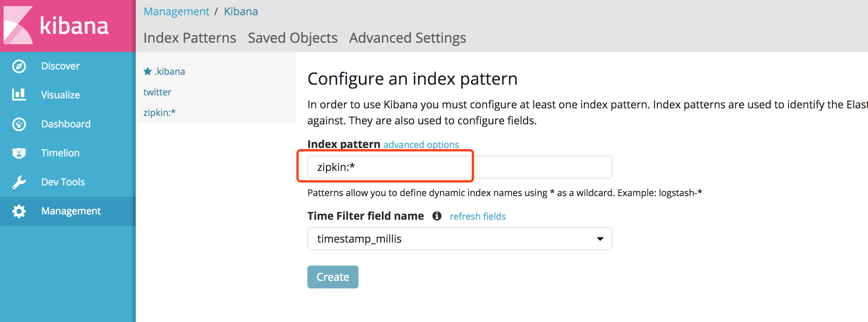Click the 'Configure an index pattern' heading
868x322 pixels.
point(413,79)
